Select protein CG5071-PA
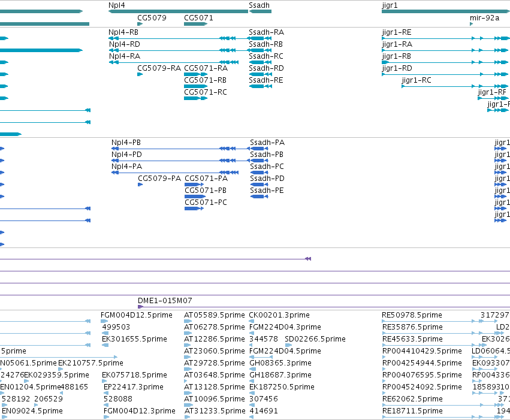Screen dimensions: 510x420 click(206, 179)
